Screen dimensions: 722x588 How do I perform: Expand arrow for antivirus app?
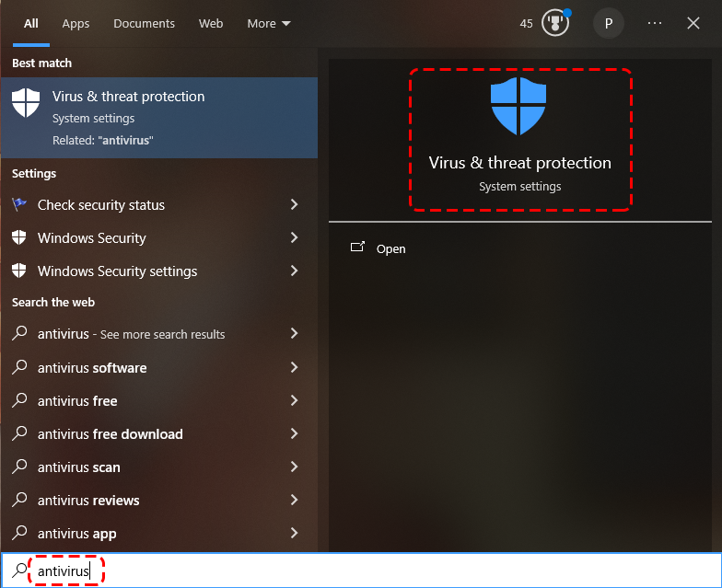(x=295, y=533)
